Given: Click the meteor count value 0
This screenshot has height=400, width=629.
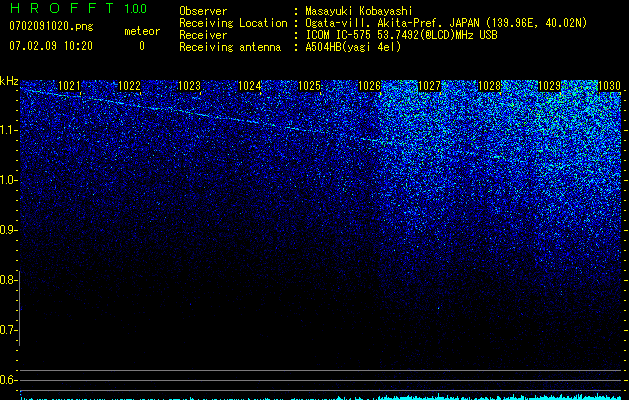Looking at the screenshot, I should (142, 46).
